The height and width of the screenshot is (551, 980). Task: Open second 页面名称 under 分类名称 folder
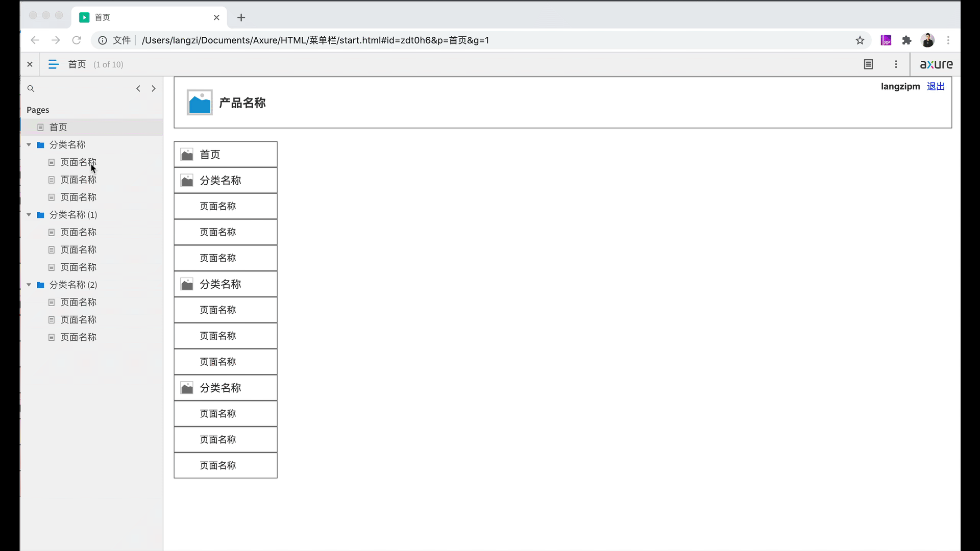coord(78,180)
